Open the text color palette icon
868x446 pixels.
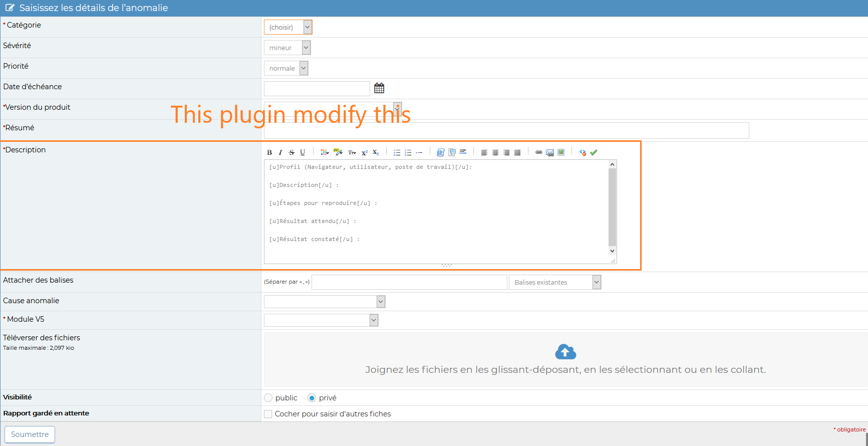point(325,152)
